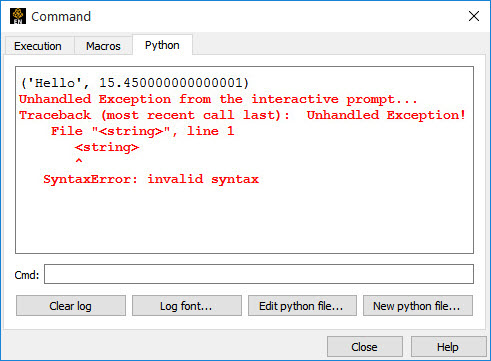491x361 pixels.
Task: Open the Macros tab
Action: click(103, 46)
